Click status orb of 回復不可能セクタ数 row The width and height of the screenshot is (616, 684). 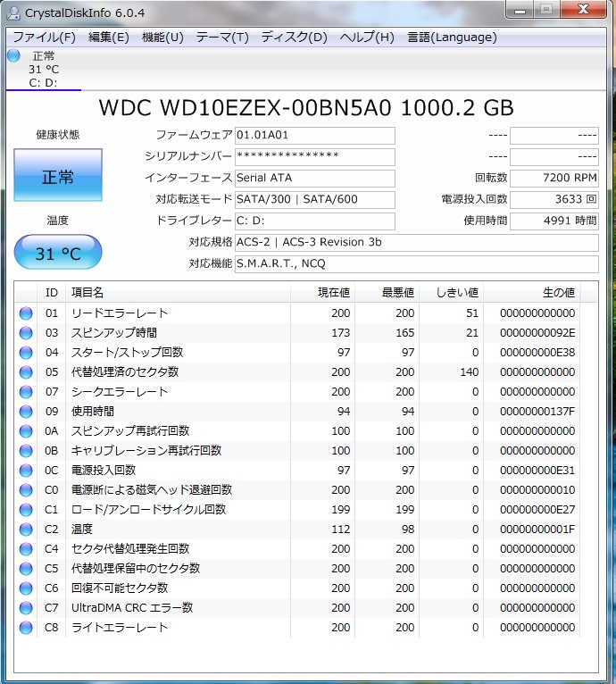[26, 588]
